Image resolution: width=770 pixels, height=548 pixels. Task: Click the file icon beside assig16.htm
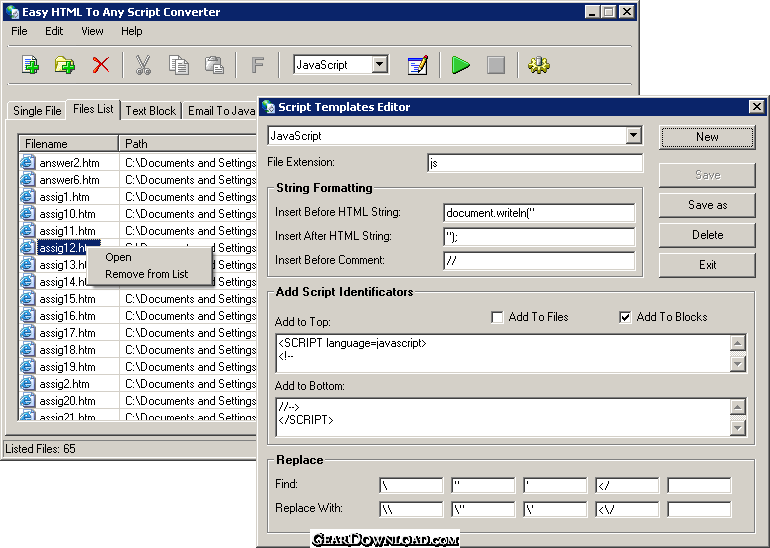(28, 316)
